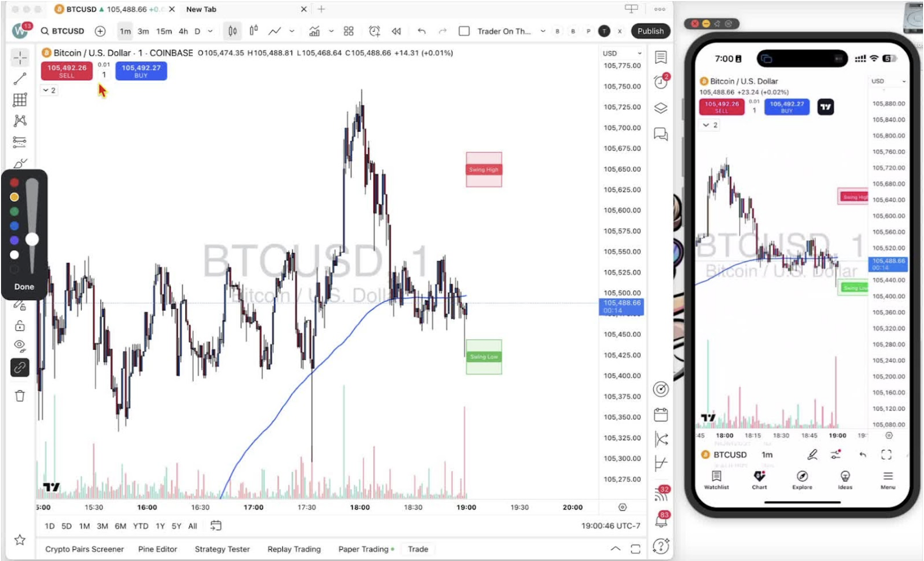Toggle the link drawings mode icon
924x561 pixels.
point(20,367)
